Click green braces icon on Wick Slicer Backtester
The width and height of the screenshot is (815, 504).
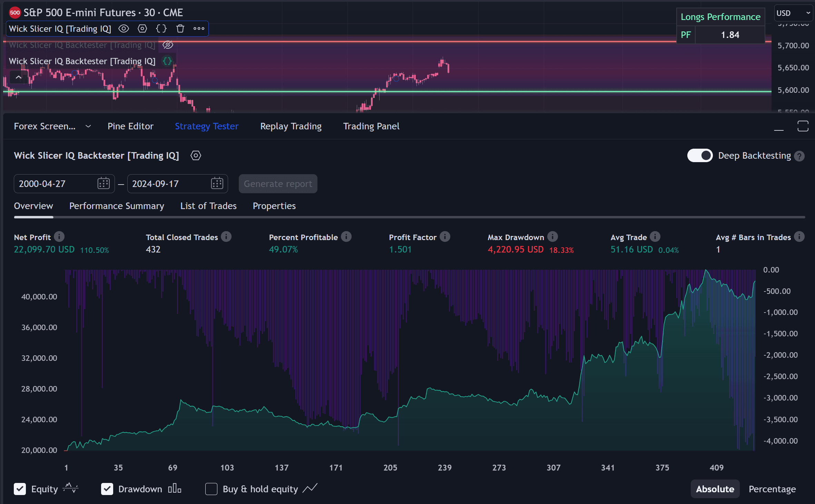167,61
